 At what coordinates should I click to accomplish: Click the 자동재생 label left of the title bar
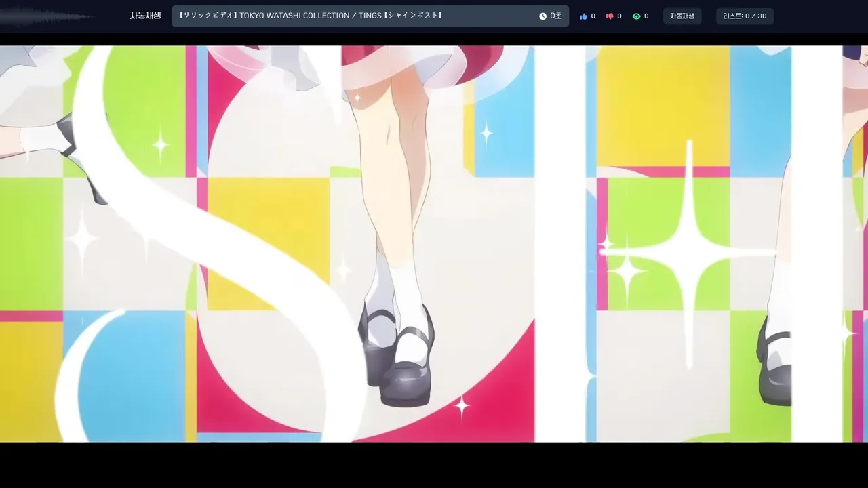coord(145,16)
